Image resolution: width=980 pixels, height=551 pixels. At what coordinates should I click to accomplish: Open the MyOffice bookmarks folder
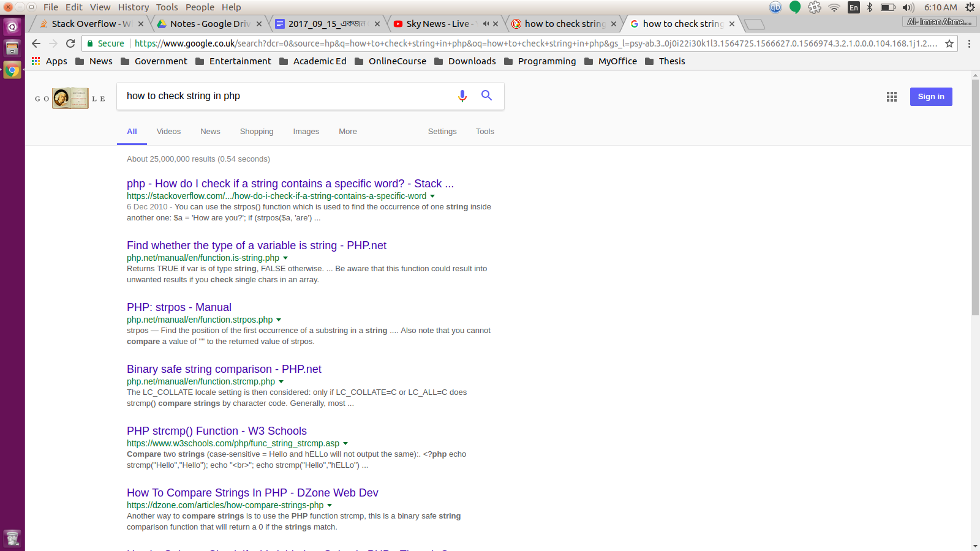pyautogui.click(x=610, y=61)
